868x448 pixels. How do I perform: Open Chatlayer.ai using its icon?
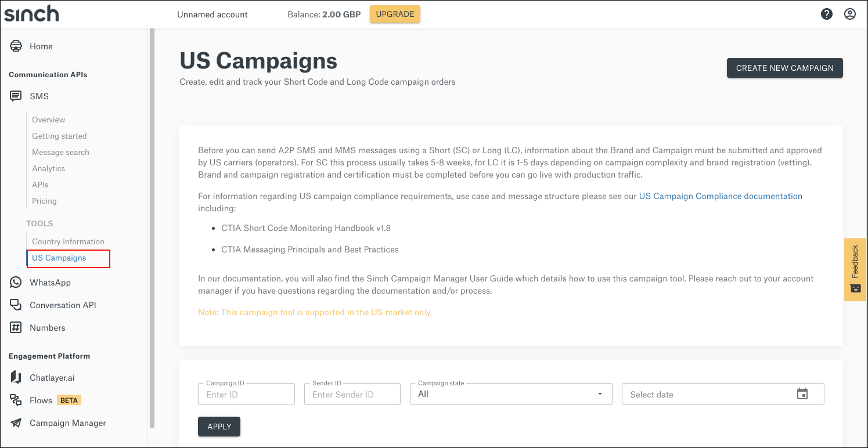(x=16, y=378)
